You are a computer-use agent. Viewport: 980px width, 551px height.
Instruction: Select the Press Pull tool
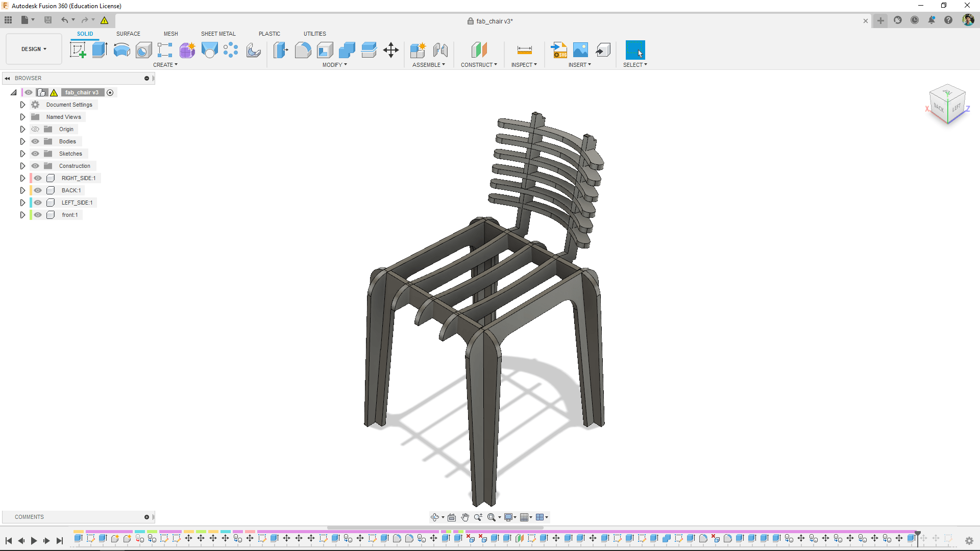pyautogui.click(x=281, y=50)
